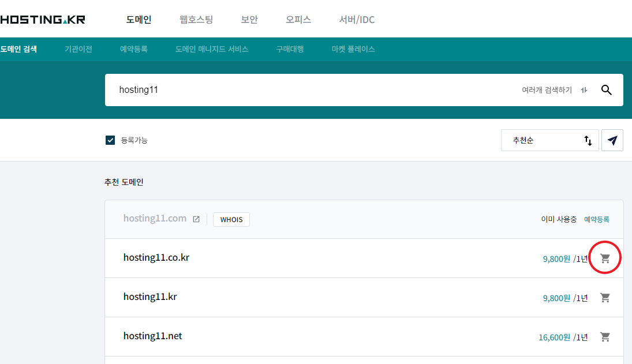Click the magnifier search icon
The image size is (632, 364).
pos(606,90)
